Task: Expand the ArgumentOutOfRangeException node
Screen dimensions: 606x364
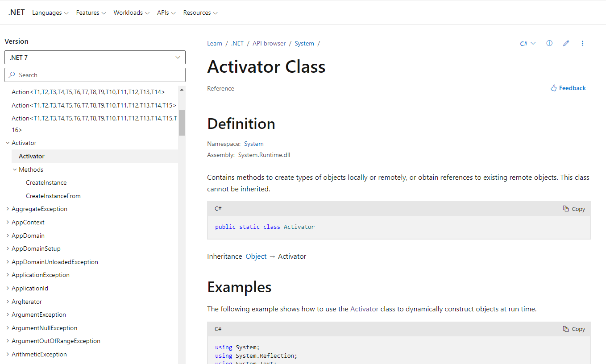Action: pos(8,341)
